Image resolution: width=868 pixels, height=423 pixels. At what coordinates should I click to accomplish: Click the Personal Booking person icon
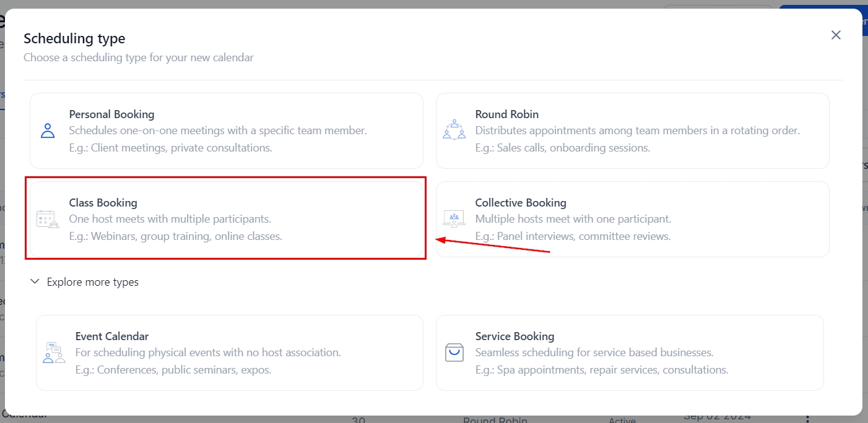point(48,130)
